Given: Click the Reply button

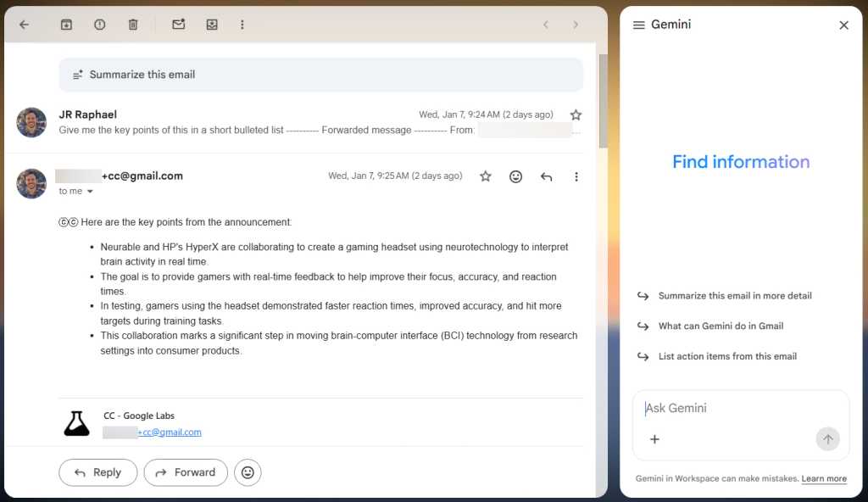Looking at the screenshot, I should tap(97, 472).
